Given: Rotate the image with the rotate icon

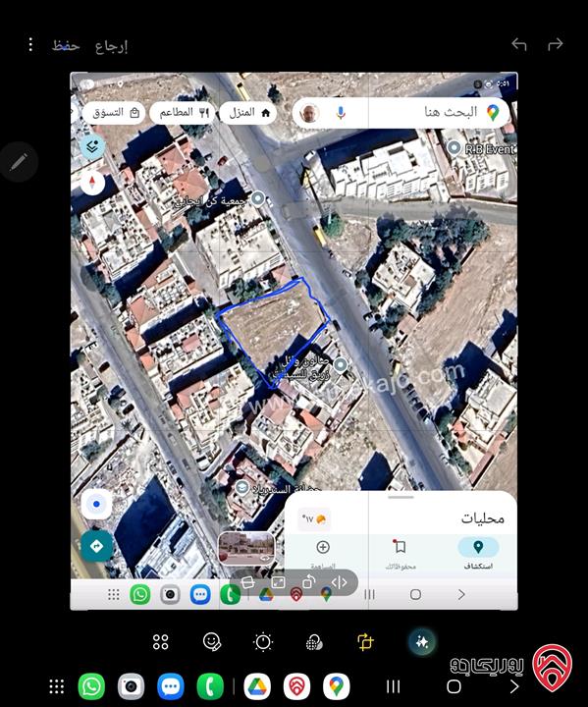Looking at the screenshot, I should [x=309, y=582].
